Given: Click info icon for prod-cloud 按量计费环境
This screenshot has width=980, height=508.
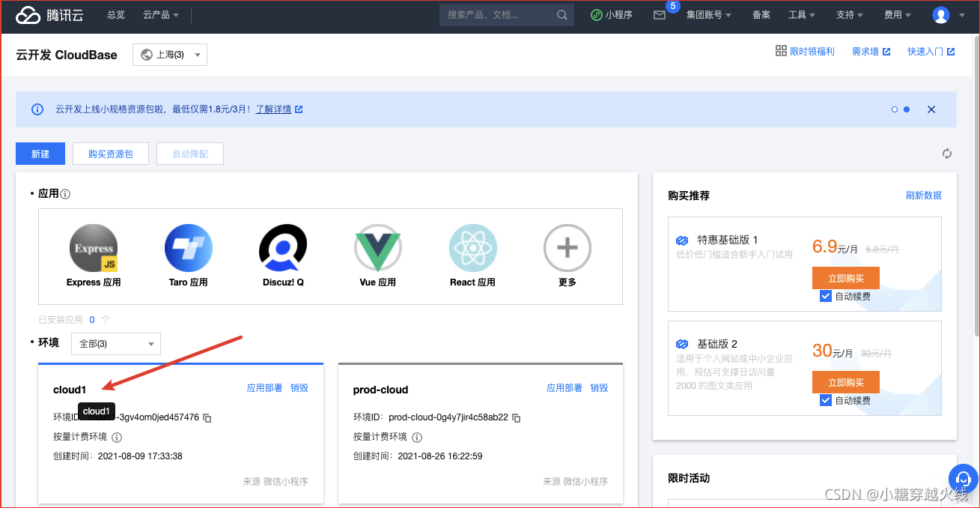Looking at the screenshot, I should pyautogui.click(x=417, y=438).
